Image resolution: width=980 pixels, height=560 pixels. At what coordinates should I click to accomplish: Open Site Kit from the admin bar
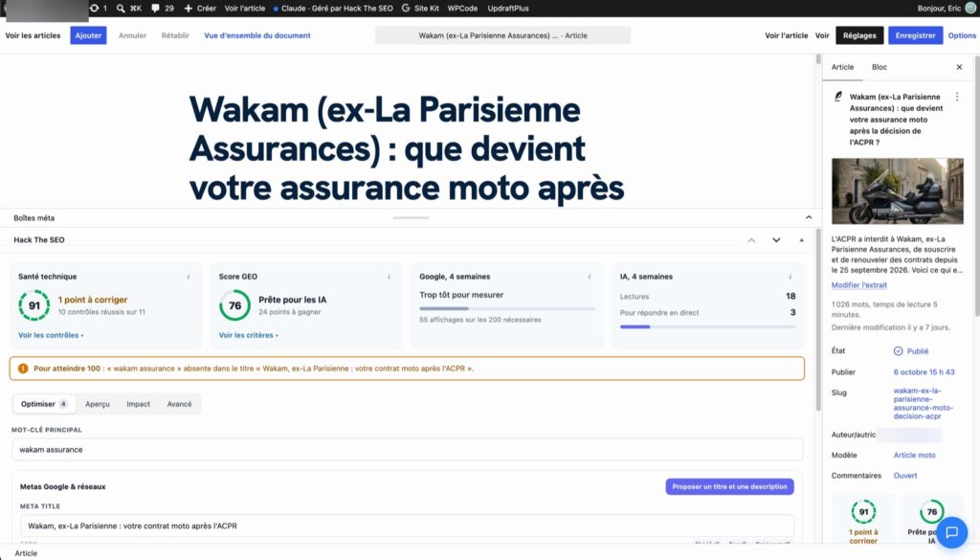[x=420, y=8]
